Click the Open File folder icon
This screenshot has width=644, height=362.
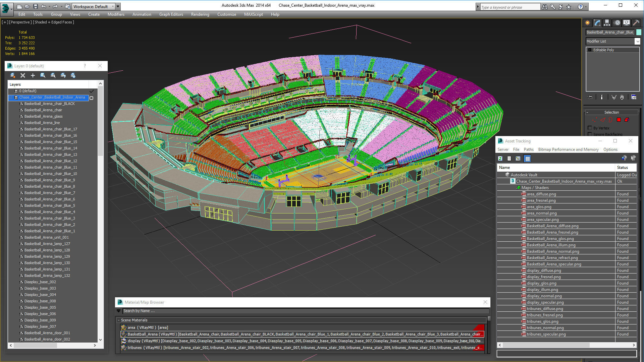tap(28, 6)
